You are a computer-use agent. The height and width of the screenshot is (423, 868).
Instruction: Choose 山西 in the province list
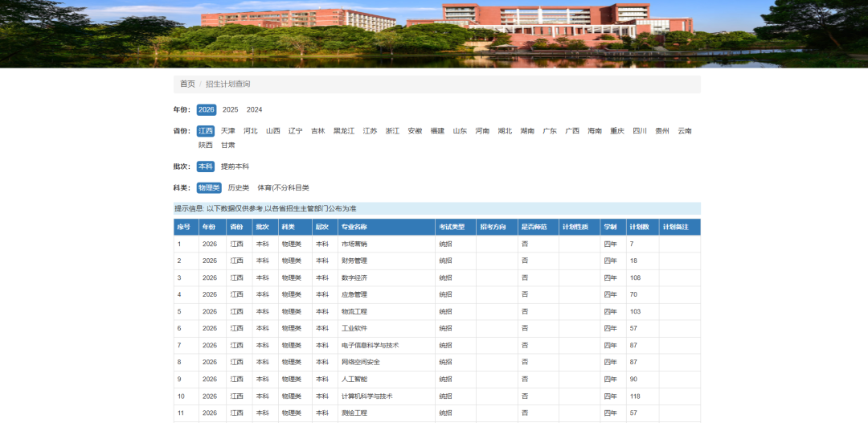point(273,131)
